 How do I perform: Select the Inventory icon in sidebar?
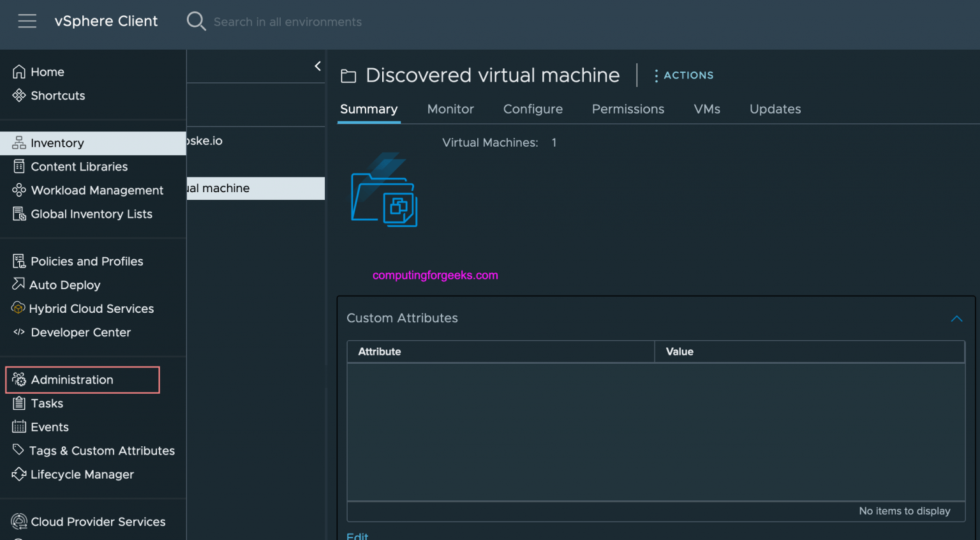[x=19, y=143]
